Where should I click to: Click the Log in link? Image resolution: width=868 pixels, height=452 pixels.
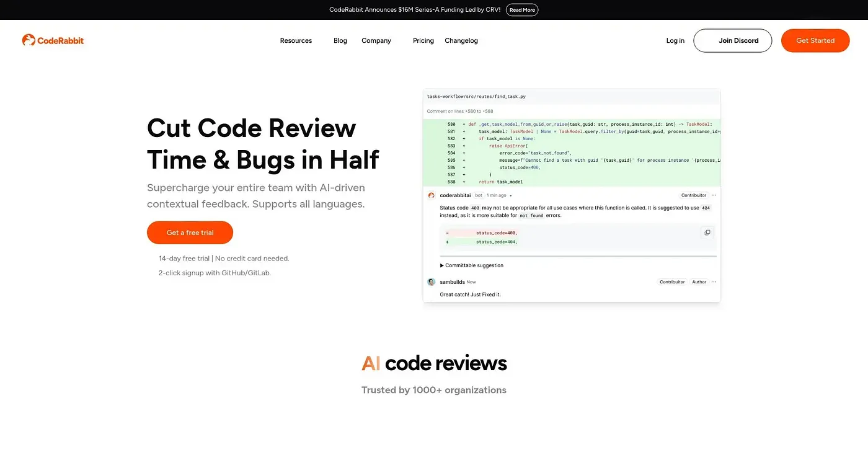pos(675,41)
